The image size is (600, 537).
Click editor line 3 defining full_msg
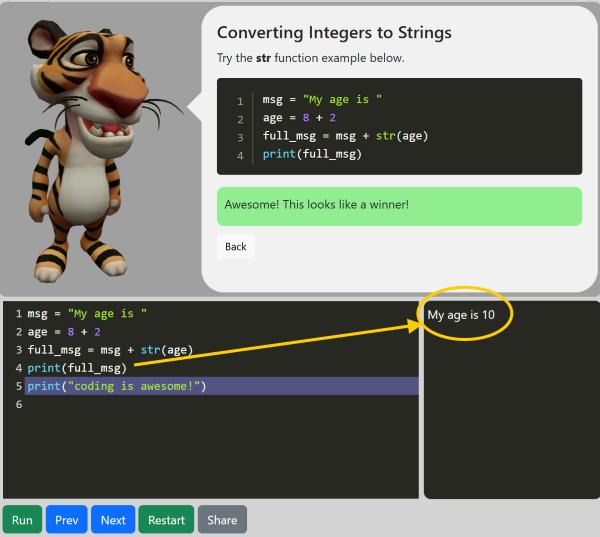click(x=110, y=350)
